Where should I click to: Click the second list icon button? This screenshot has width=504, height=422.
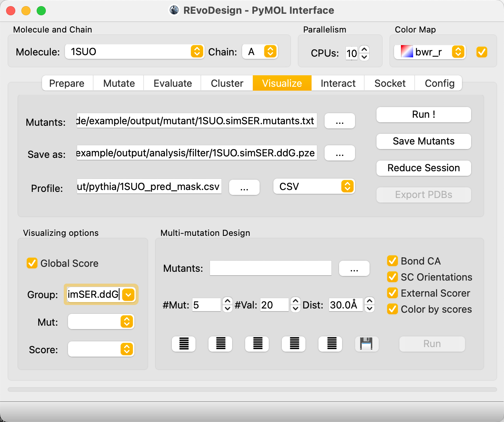click(x=220, y=344)
